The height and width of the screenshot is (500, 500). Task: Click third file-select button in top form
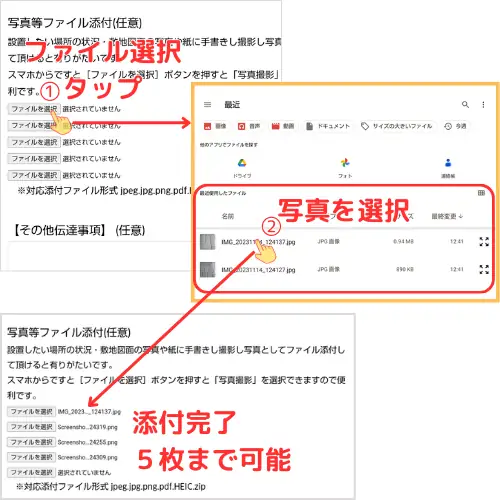pos(34,142)
